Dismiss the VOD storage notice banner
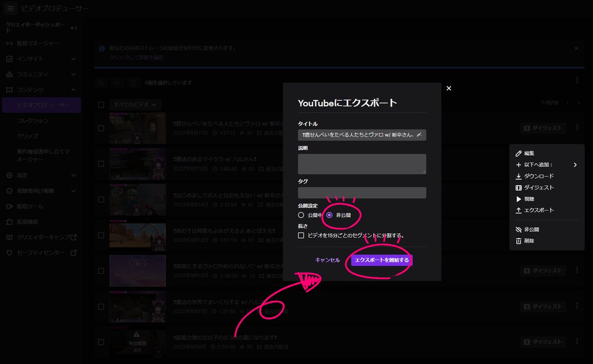 tap(576, 48)
